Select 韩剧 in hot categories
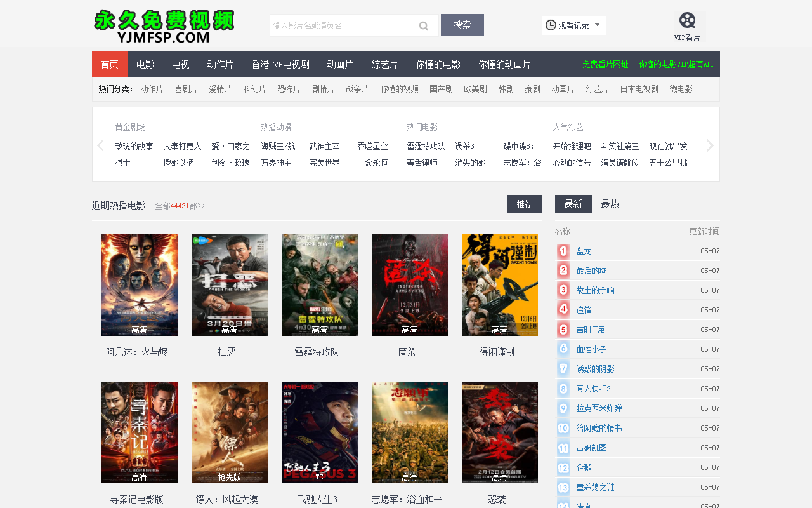Viewport: 812px width, 508px height. pos(506,89)
